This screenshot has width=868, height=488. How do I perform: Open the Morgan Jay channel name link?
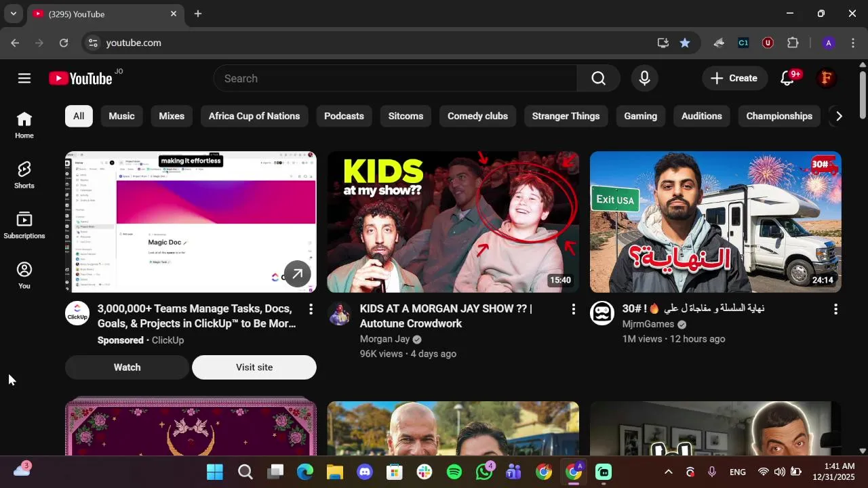384,339
